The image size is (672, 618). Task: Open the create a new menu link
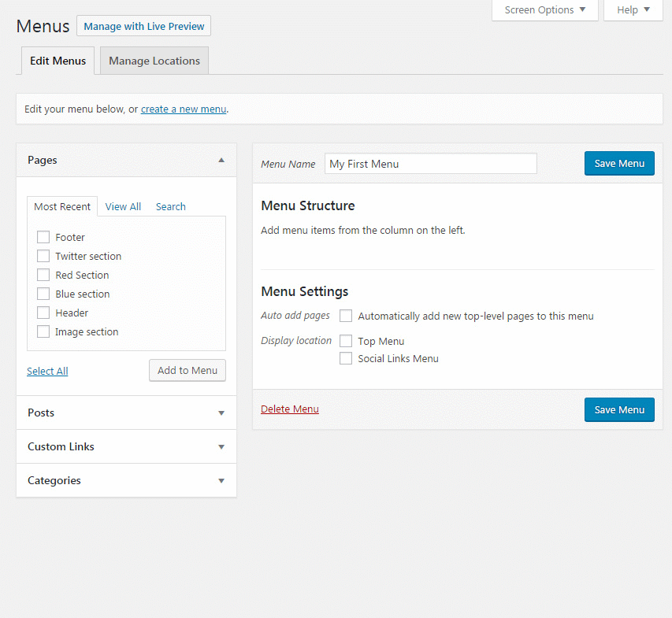(183, 109)
